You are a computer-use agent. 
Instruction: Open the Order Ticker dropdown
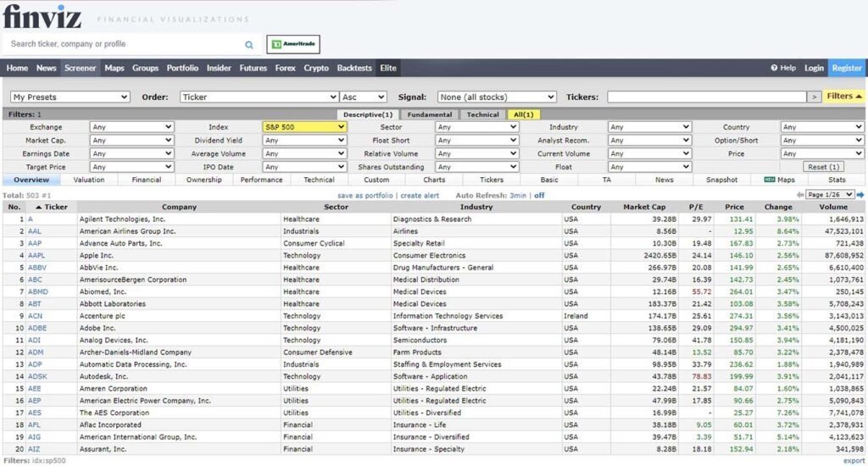tap(259, 97)
